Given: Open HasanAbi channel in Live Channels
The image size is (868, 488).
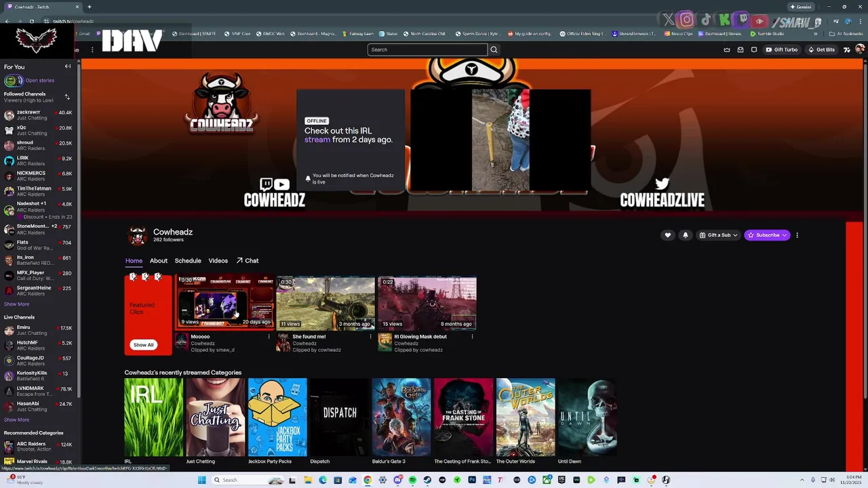Looking at the screenshot, I should tap(38, 407).
